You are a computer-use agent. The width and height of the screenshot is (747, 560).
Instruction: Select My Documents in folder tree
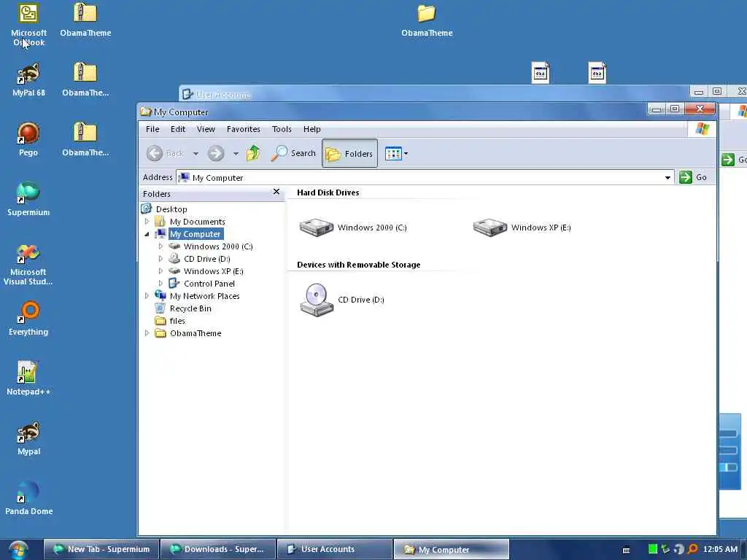(197, 222)
